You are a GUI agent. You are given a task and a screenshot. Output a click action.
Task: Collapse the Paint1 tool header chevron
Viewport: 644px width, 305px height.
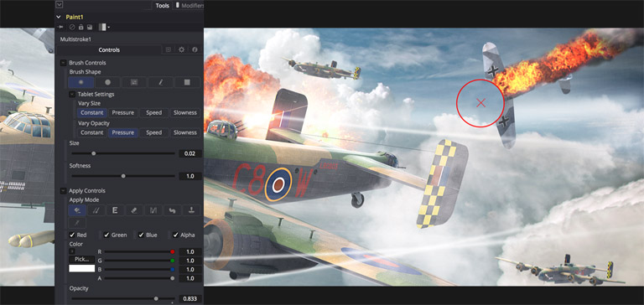59,18
